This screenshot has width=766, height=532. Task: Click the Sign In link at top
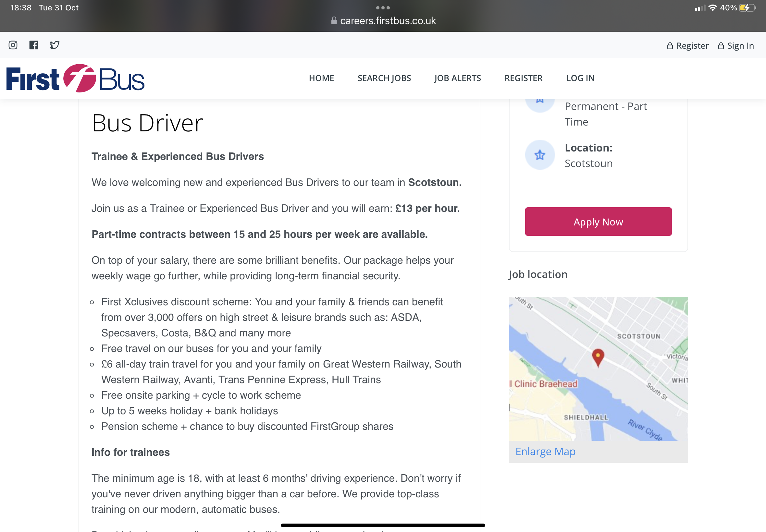click(740, 46)
